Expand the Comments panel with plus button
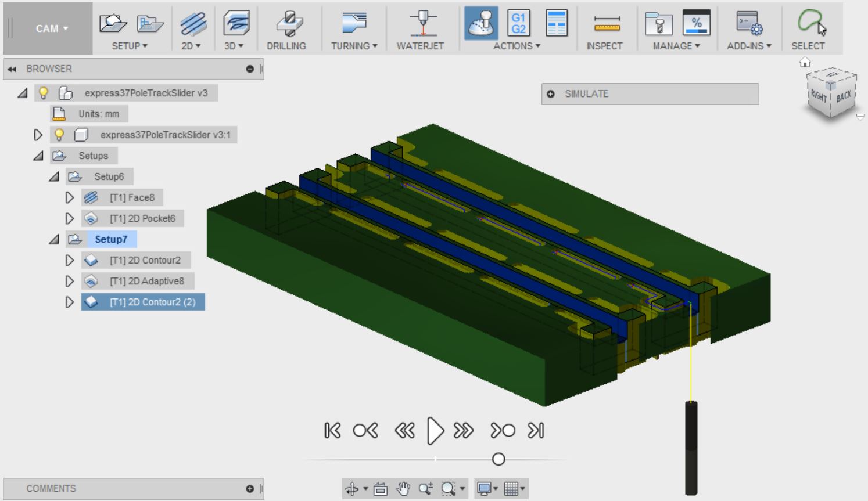Image resolution: width=868 pixels, height=501 pixels. (250, 489)
